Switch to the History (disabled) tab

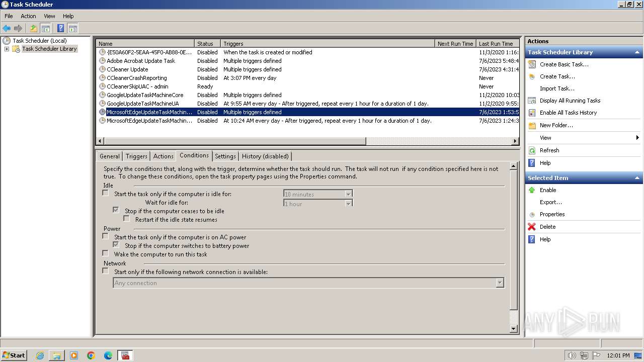tap(265, 156)
